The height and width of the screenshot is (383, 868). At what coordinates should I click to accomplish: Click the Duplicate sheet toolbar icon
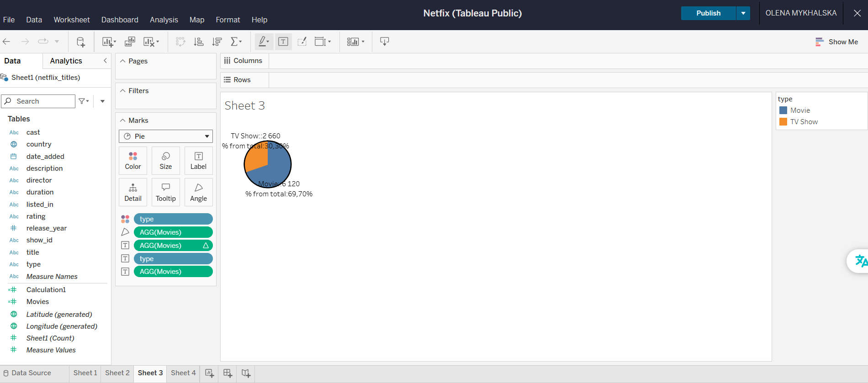point(130,42)
